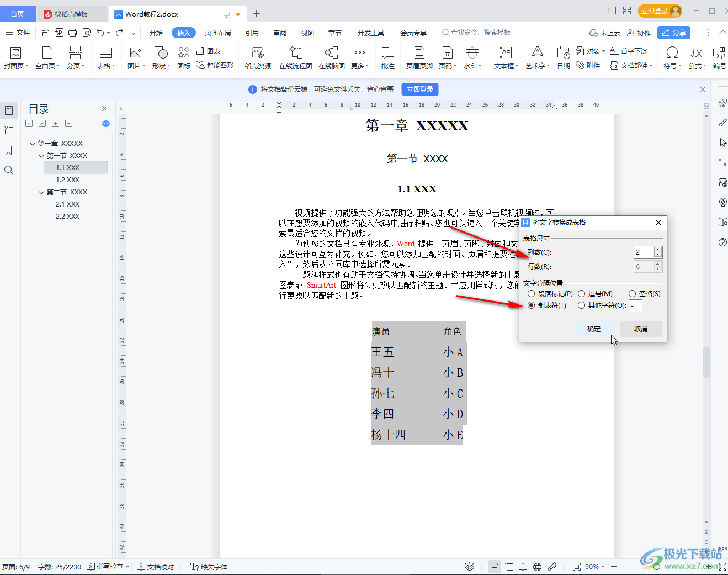Open the 页面布局 (Page Layout) tab
This screenshot has height=575, width=728.
218,33
